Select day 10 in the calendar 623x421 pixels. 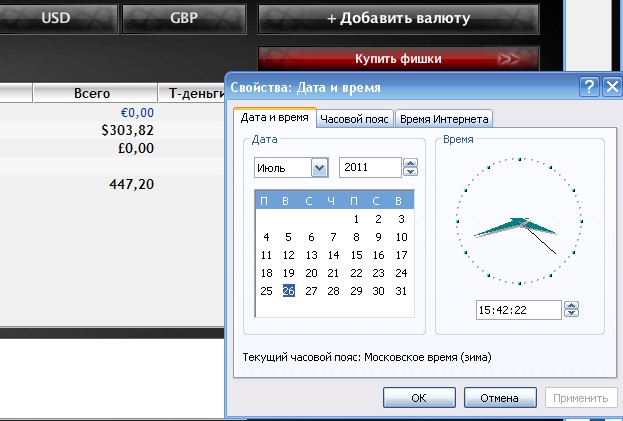point(401,237)
